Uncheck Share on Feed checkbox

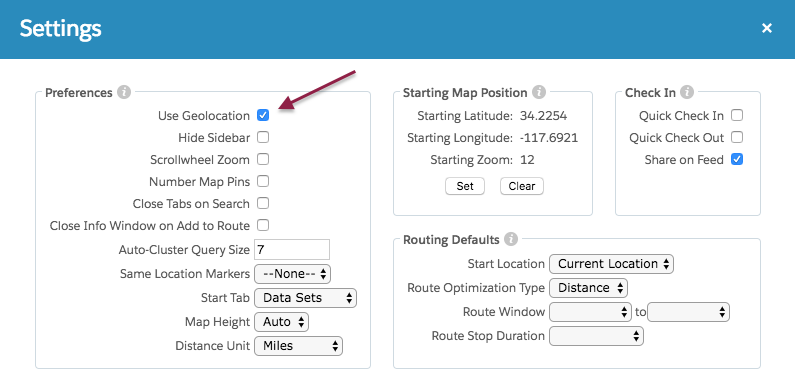click(x=737, y=159)
